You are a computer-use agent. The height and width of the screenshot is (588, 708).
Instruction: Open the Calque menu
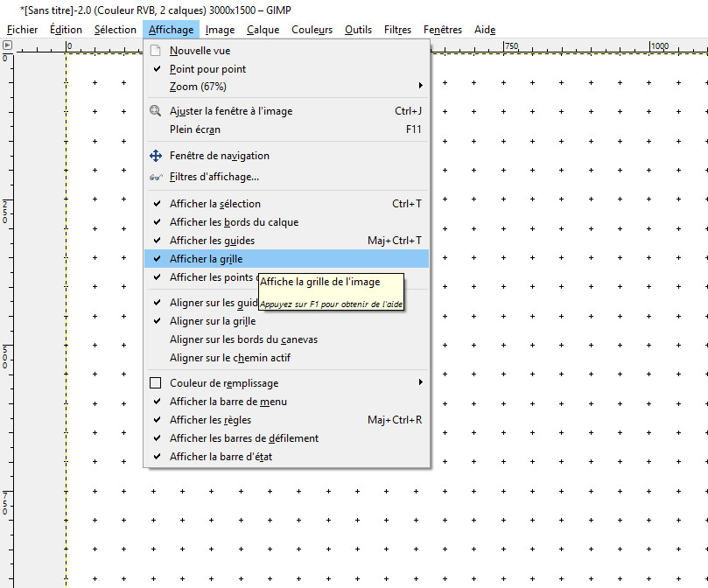click(263, 30)
